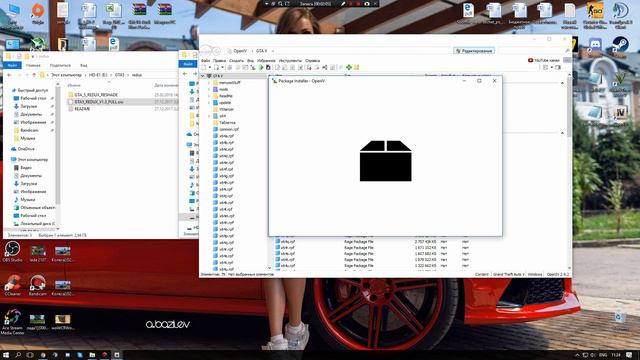Click the green arrow icon in OpenIV toolbar
This screenshot has width=640, height=360.
(x=260, y=67)
